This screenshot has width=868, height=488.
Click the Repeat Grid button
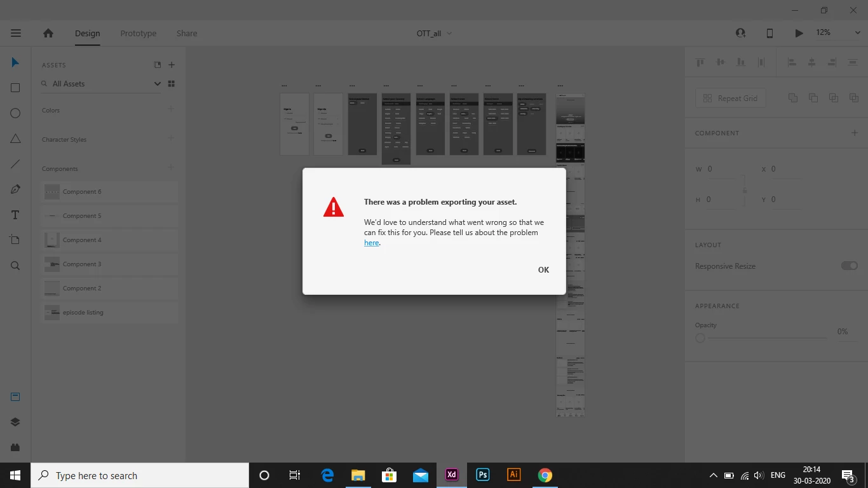(731, 98)
